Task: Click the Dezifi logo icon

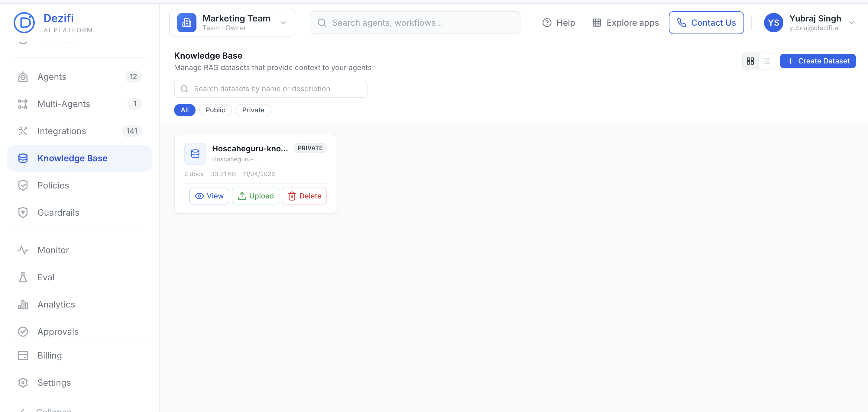Action: 24,23
